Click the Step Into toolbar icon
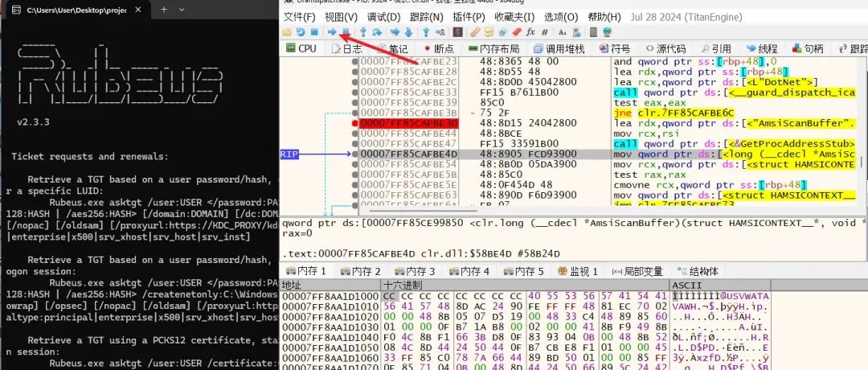Screen dimensions: 868x370 point(363,31)
